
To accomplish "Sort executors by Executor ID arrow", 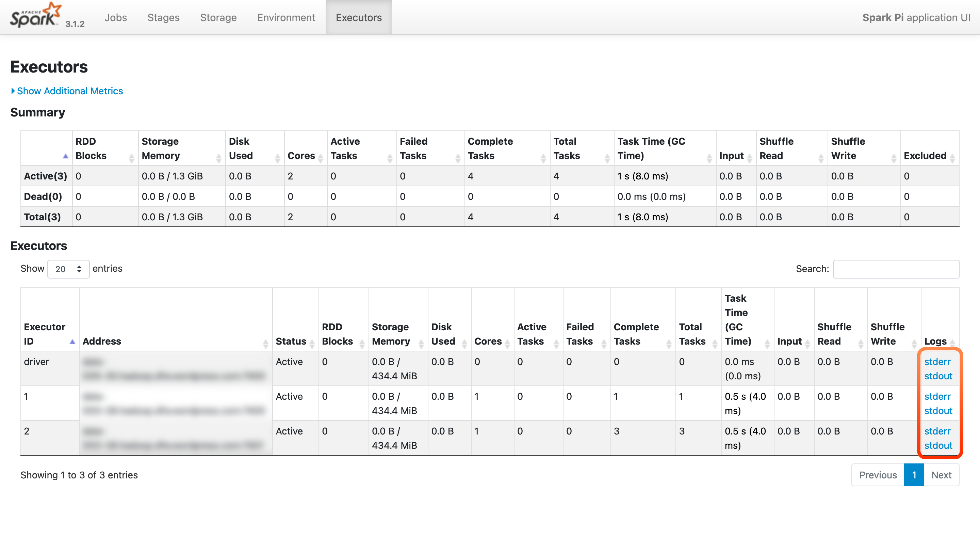I will 72,342.
